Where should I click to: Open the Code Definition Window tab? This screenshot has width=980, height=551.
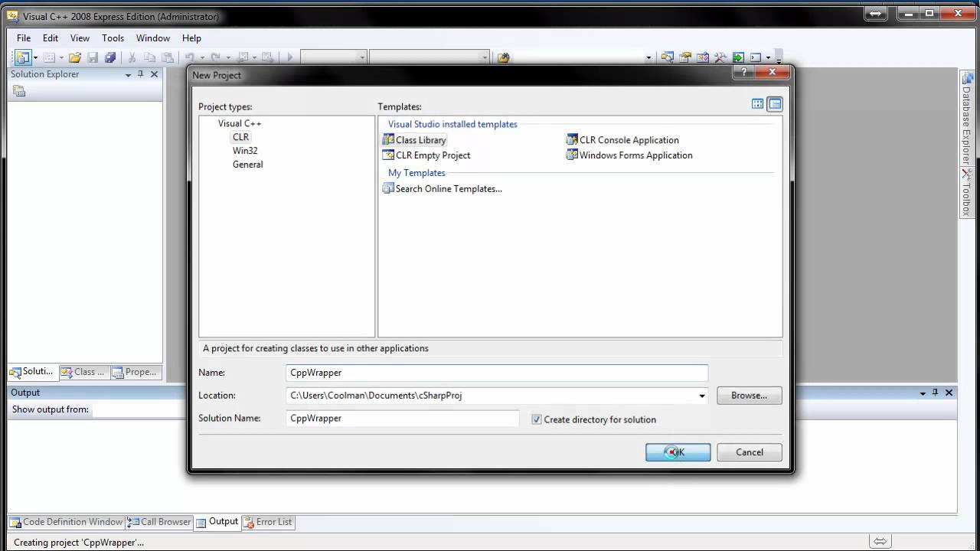(67, 522)
